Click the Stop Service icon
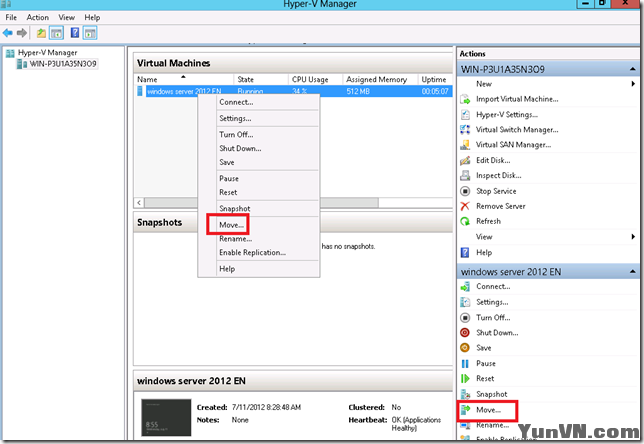644x444 pixels. [x=465, y=191]
